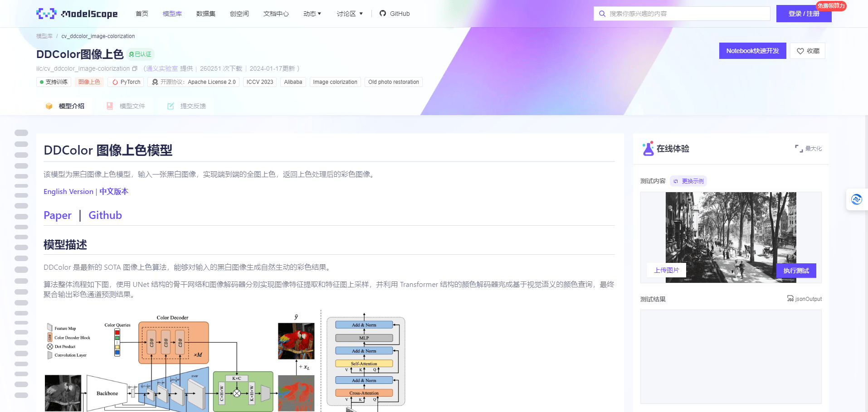Click the search magnifier icon
Screen dimensions: 868x412
point(602,14)
